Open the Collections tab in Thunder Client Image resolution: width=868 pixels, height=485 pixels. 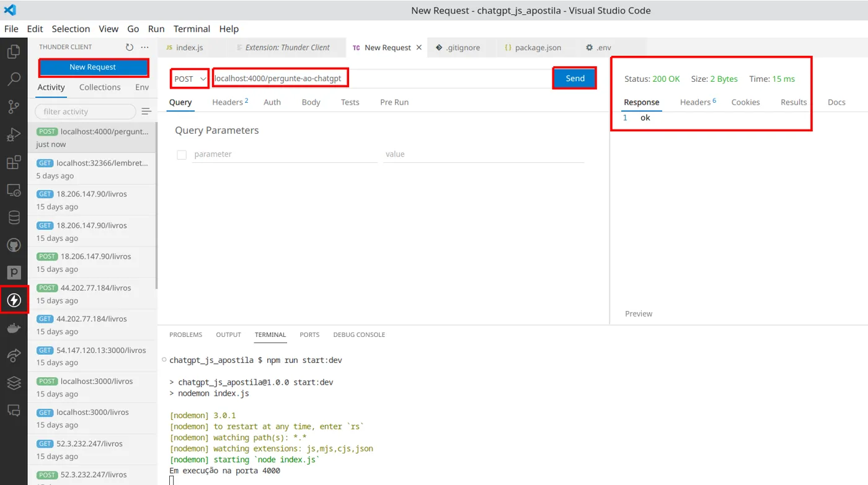(x=100, y=87)
